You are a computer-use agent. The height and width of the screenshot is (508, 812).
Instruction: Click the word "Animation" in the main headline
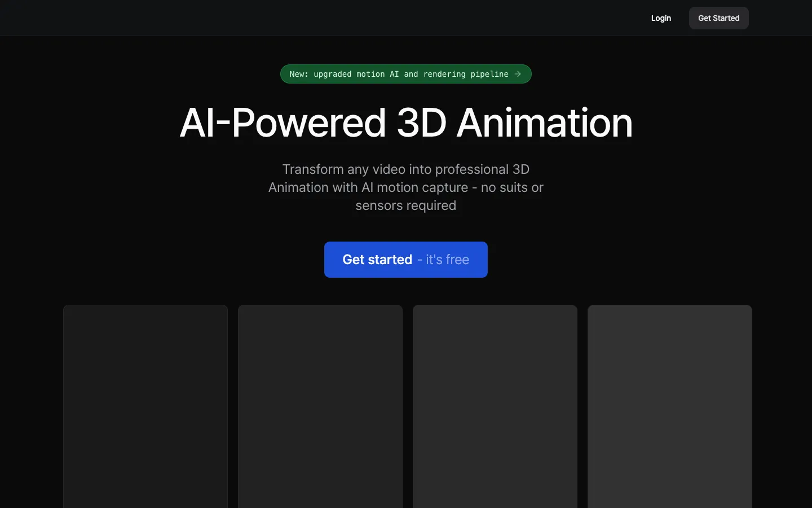545,123
